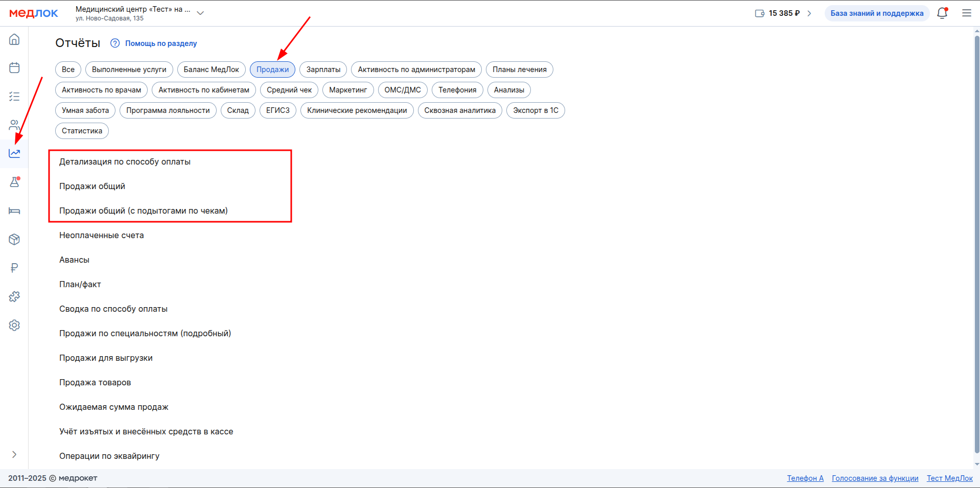Open the ruble finance icon
Screen dimensions: 980x488
14,268
